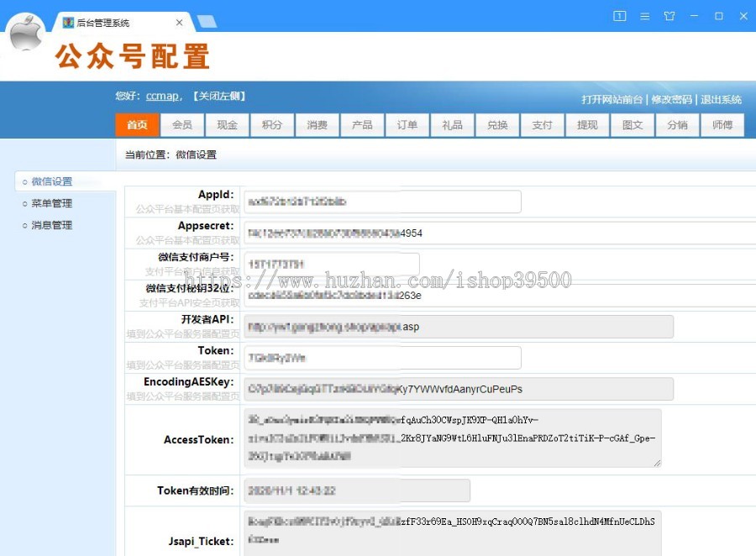Select the 兑换 tab
Viewport: 756px width, 556px height.
[497, 125]
